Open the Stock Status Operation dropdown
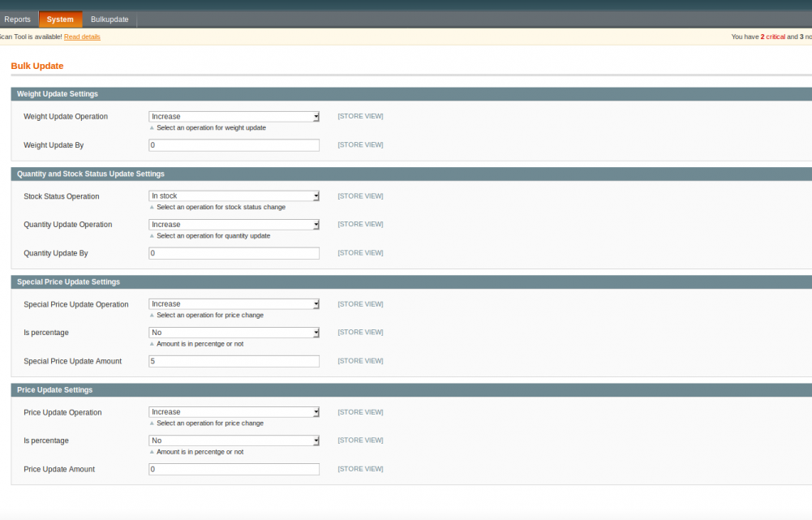Viewport: 812px width, 520px height. click(234, 196)
